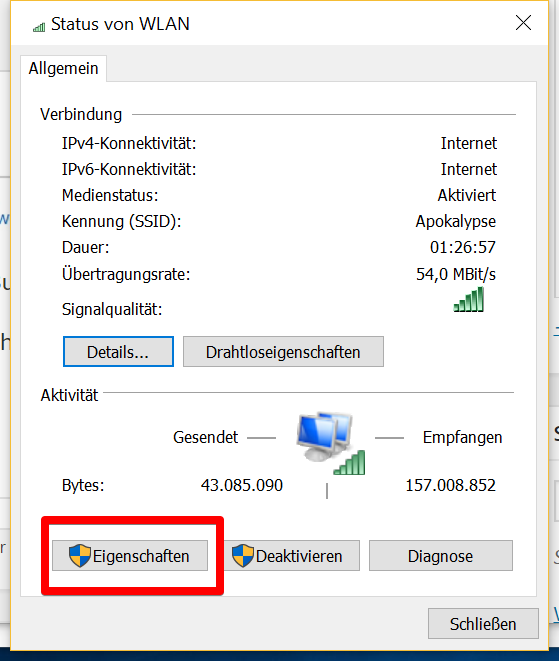
Task: Click the shield icon on Deaktivieren
Action: 243,555
